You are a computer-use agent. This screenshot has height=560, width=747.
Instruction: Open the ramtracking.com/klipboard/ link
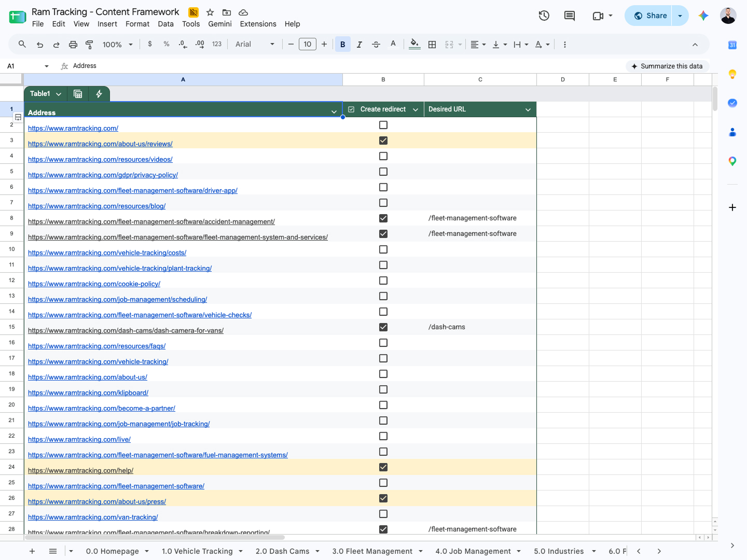(88, 393)
